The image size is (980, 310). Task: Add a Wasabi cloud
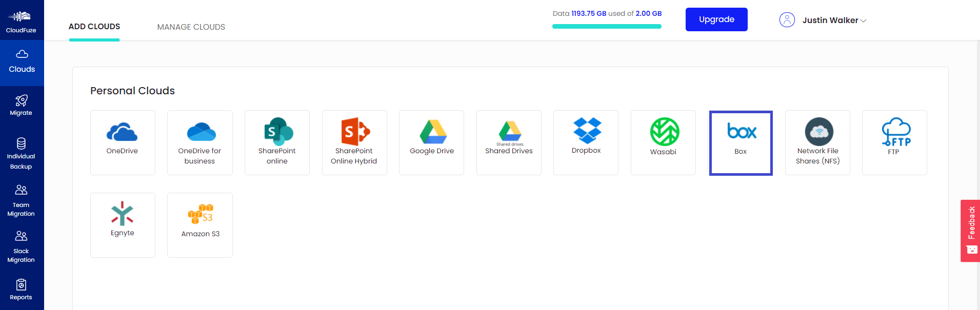pyautogui.click(x=663, y=142)
